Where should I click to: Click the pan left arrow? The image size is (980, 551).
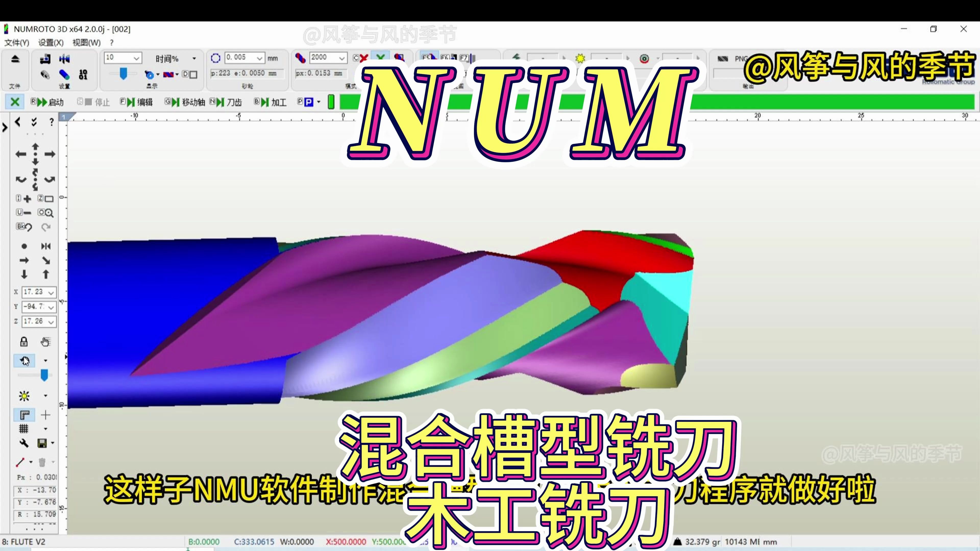20,154
